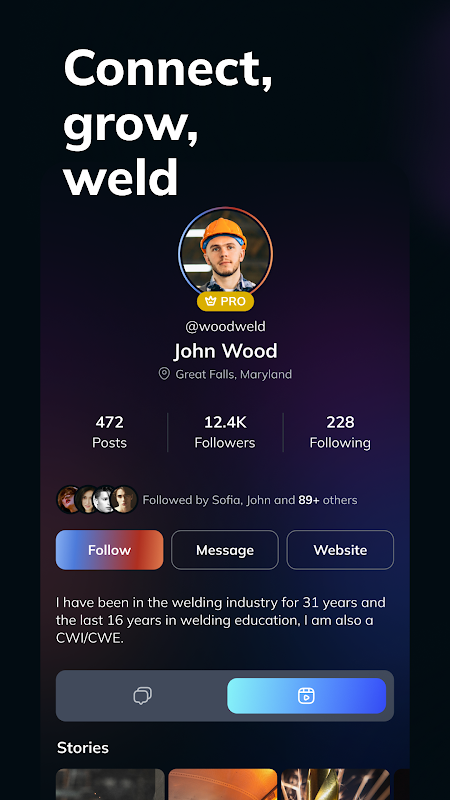Open the 228 Following list
The height and width of the screenshot is (800, 450).
click(x=340, y=432)
